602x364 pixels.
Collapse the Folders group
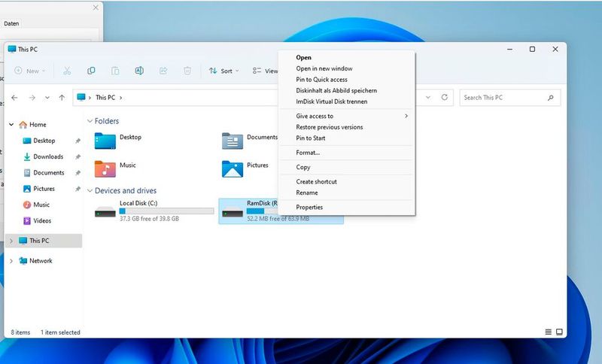coord(90,121)
